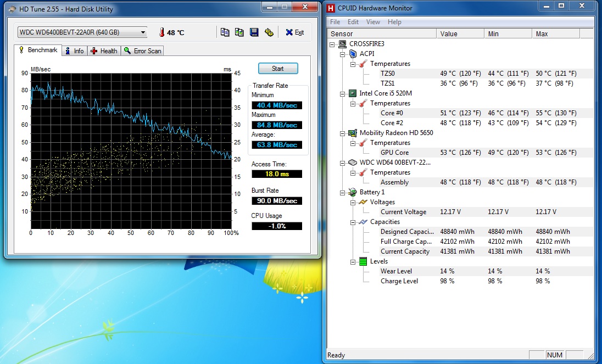Click the NUM status bar indicator

(x=554, y=355)
